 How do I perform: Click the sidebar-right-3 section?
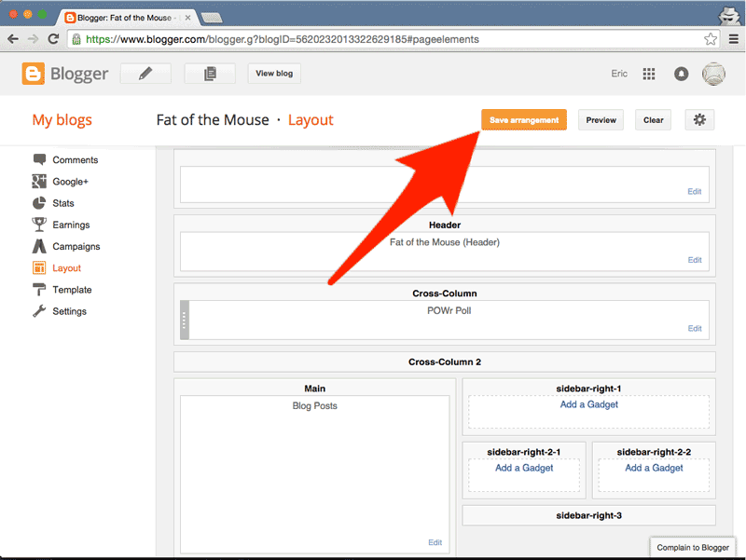click(589, 515)
